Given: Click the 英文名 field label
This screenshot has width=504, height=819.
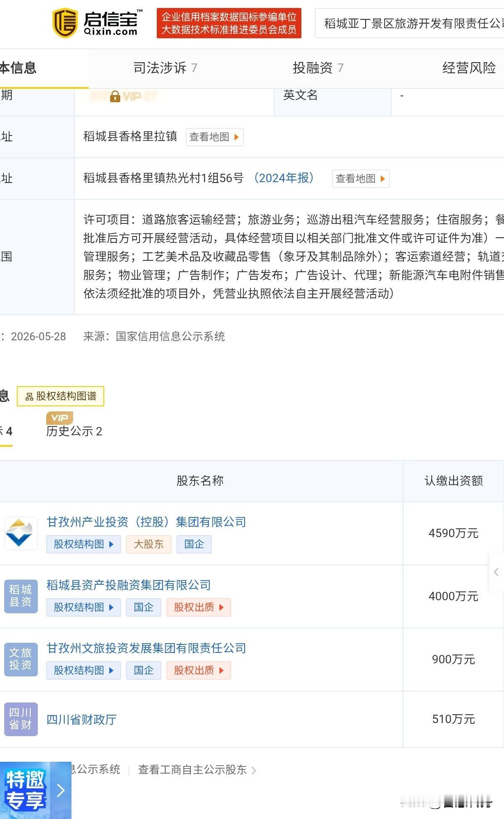Looking at the screenshot, I should (x=301, y=95).
